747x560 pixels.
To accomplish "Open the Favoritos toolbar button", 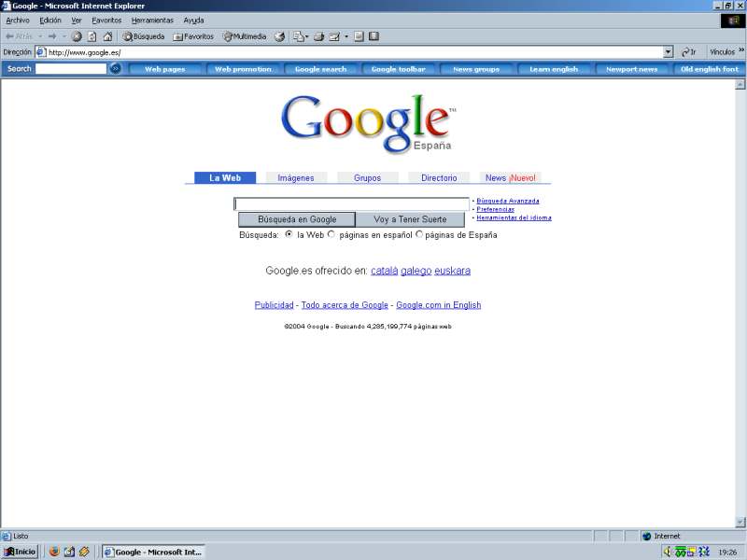I will click(x=193, y=36).
